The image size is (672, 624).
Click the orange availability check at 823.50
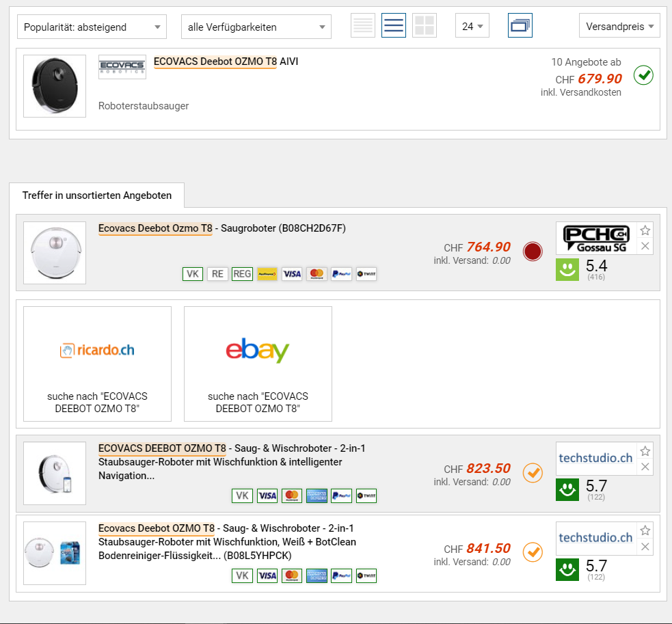[x=532, y=472]
